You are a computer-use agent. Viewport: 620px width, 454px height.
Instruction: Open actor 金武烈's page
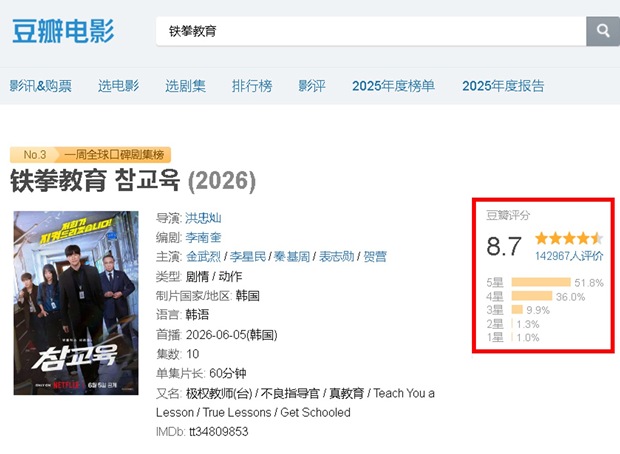point(203,257)
